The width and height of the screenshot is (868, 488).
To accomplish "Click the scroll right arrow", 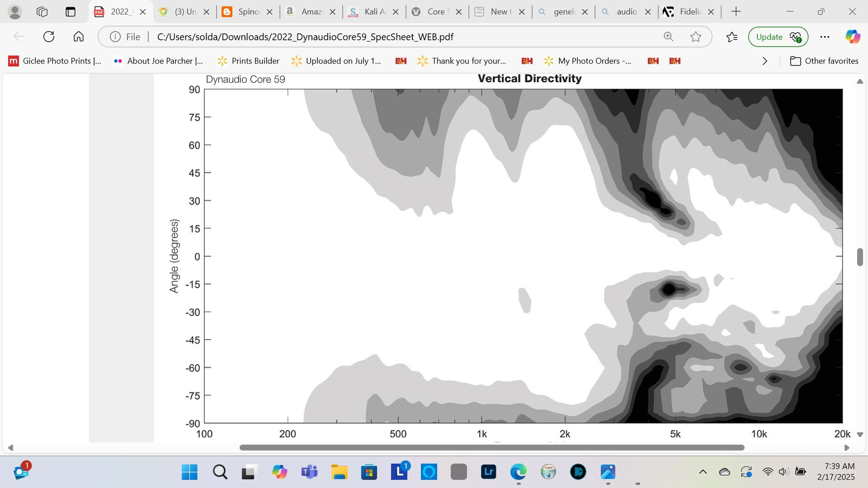I will pyautogui.click(x=847, y=448).
